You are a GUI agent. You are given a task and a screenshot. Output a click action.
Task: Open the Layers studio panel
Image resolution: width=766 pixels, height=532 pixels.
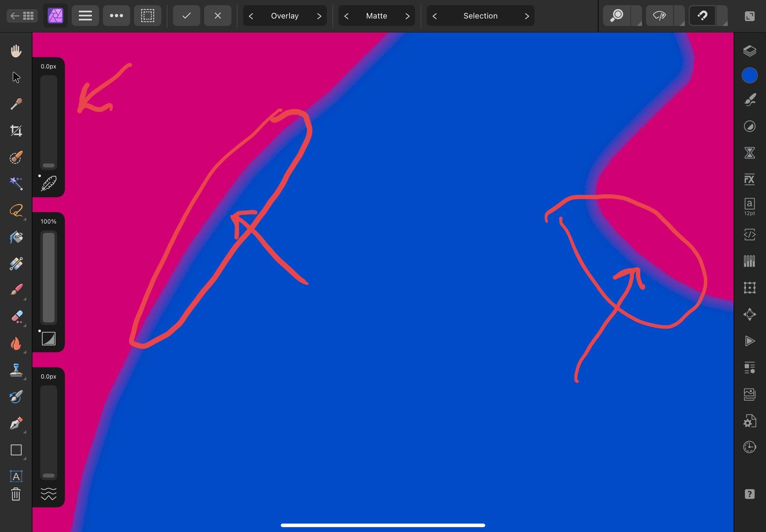pyautogui.click(x=749, y=51)
